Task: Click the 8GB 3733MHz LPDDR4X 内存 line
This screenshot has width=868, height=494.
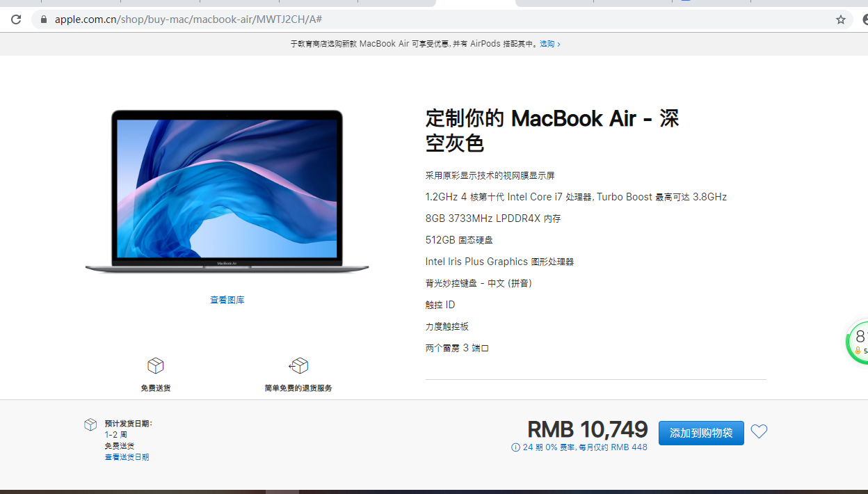Action: click(x=493, y=218)
